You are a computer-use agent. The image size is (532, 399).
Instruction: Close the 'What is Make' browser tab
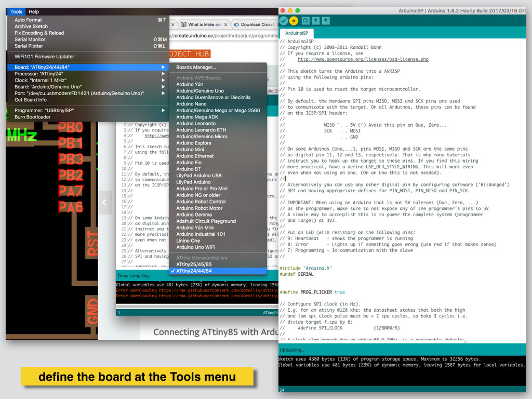(x=225, y=25)
